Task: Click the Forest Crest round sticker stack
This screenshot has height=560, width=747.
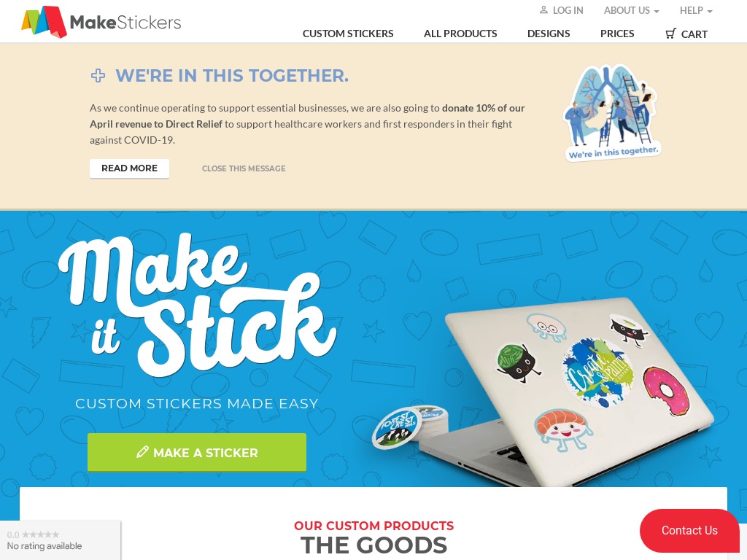Action: [409, 426]
